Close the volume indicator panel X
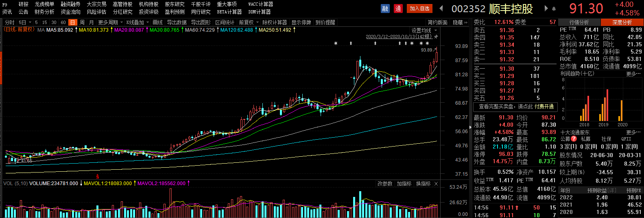644x218 pixels. coord(436,184)
